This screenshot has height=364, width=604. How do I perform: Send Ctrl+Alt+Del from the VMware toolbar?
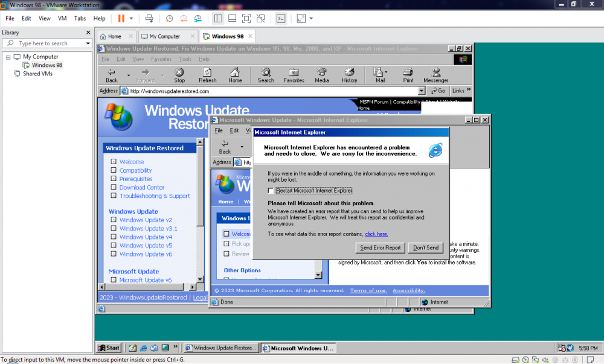(149, 19)
